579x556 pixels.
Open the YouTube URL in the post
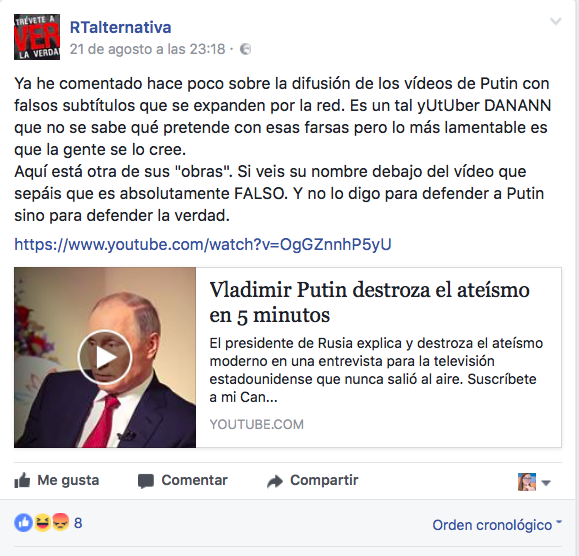tap(203, 244)
